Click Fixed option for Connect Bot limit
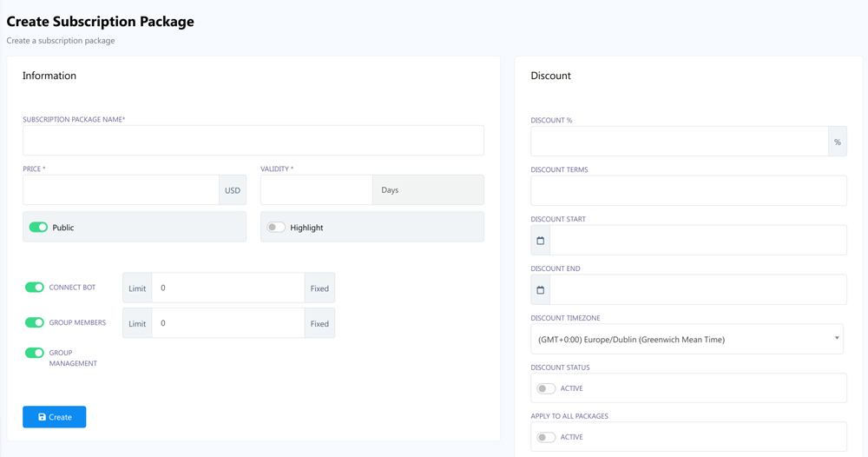This screenshot has width=868, height=457. pyautogui.click(x=319, y=288)
